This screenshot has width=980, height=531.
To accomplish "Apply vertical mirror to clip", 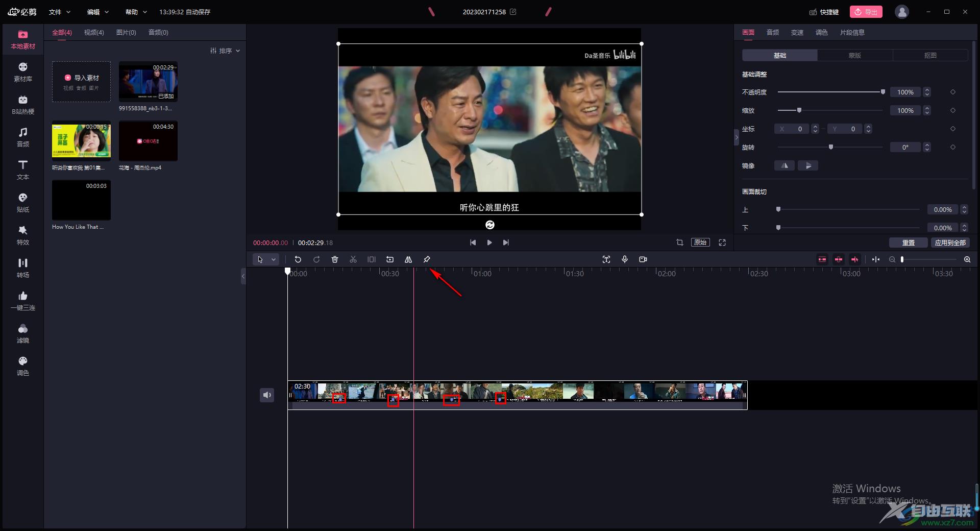I will [x=808, y=165].
